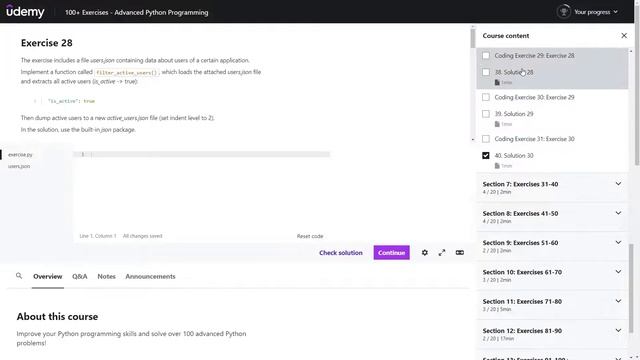Click the About this course heading
This screenshot has width=640, height=360.
57,316
